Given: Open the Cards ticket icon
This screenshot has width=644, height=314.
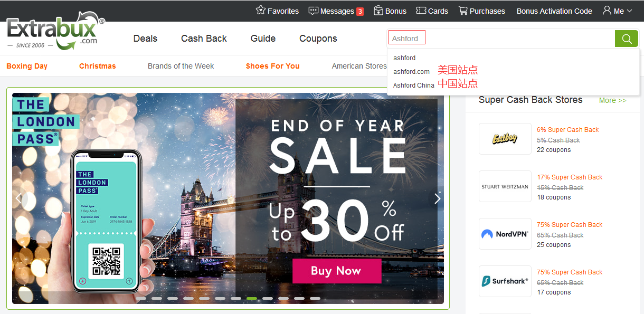Looking at the screenshot, I should click(421, 11).
